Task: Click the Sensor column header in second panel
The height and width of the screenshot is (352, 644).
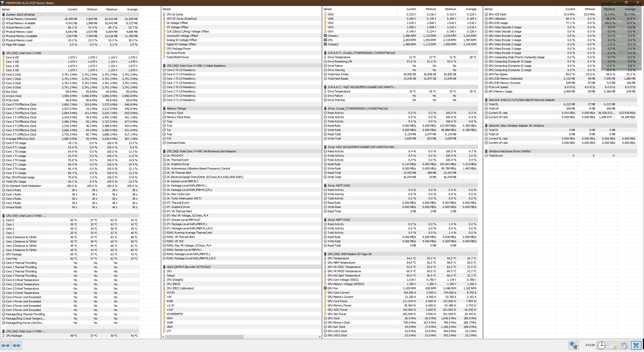Action: (x=167, y=9)
